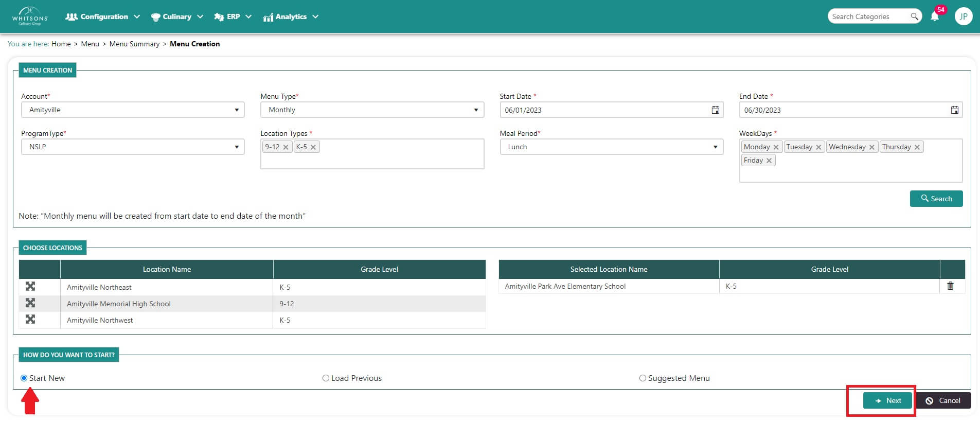Click the notifications bell icon

coord(934,16)
